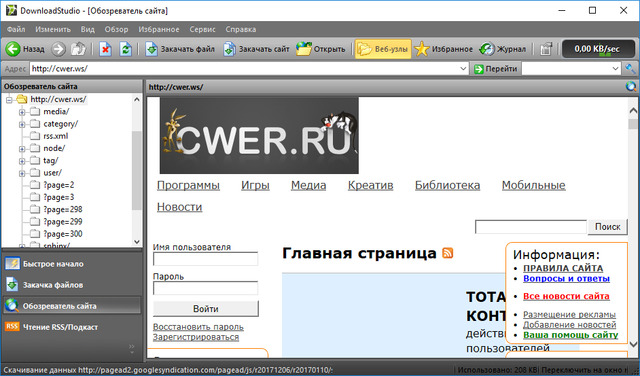This screenshot has height=376, width=640.
Task: Click the CWER.RU logo banner
Action: tap(259, 136)
